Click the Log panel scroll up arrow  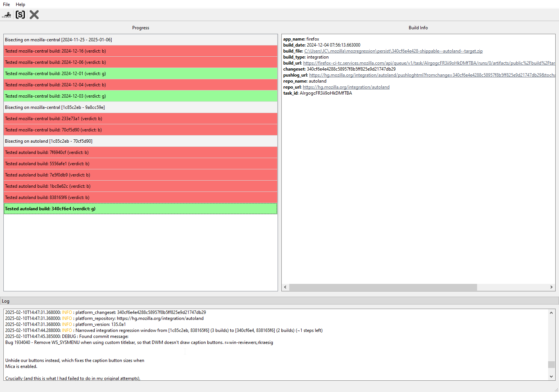551,313
